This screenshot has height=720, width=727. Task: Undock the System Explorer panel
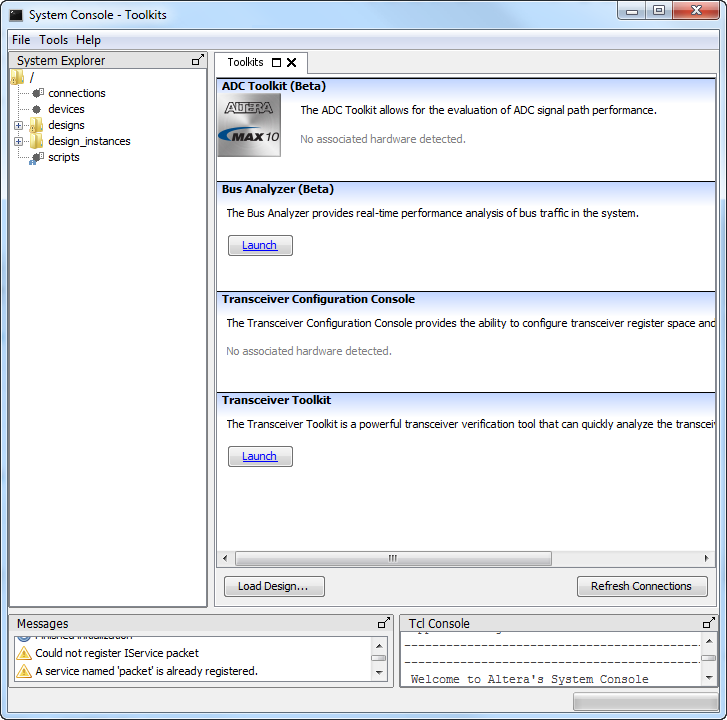pyautogui.click(x=198, y=60)
